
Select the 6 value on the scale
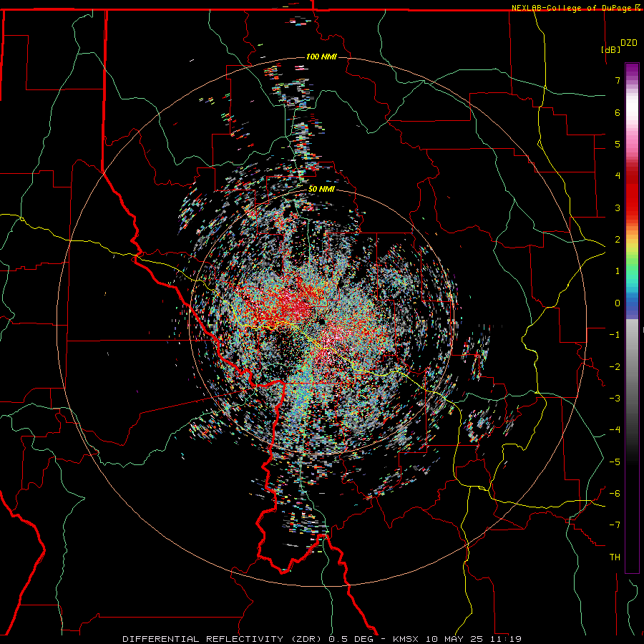click(618, 112)
